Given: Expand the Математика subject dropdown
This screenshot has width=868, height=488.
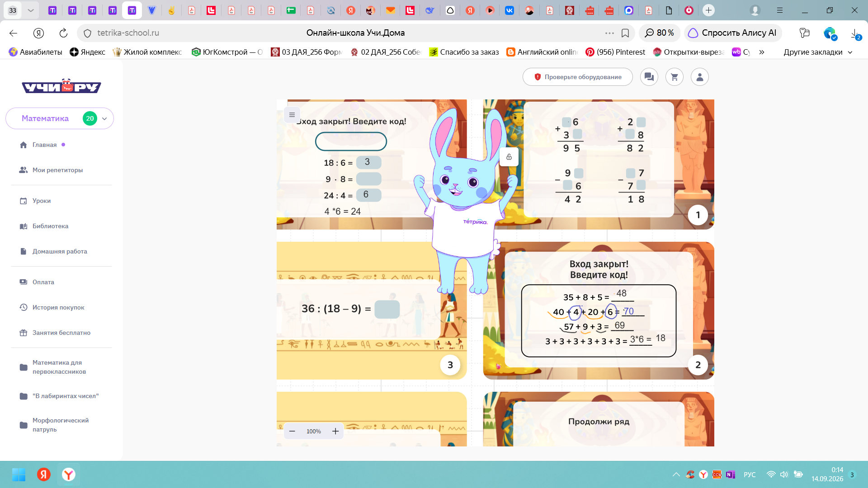Looking at the screenshot, I should [104, 118].
